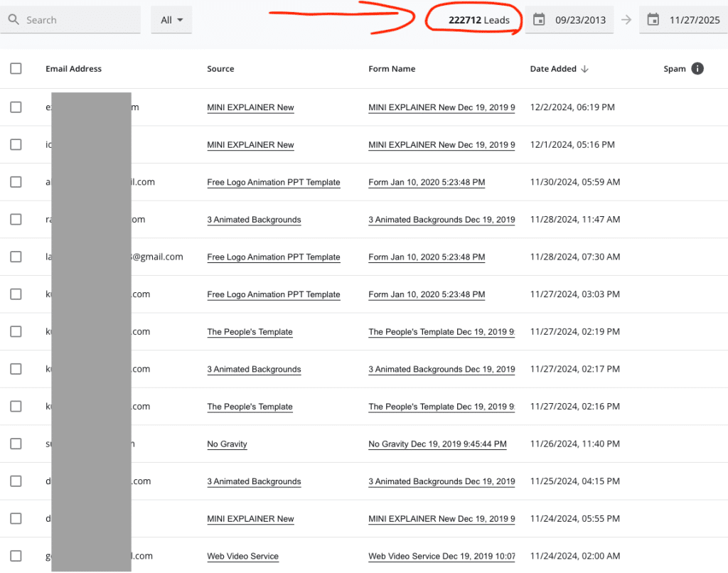Check the row dated 11/25/2024, 04:15 PM
This screenshot has width=728, height=573.
16,481
